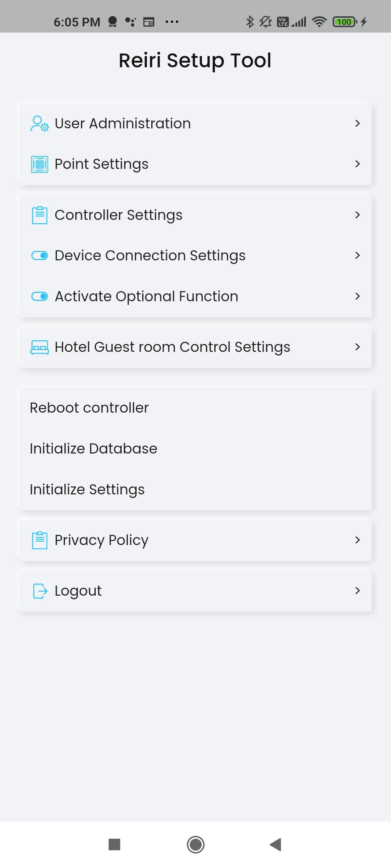Tap the Point Settings AC unit icon
Screen dimensions: 391x868
(39, 164)
